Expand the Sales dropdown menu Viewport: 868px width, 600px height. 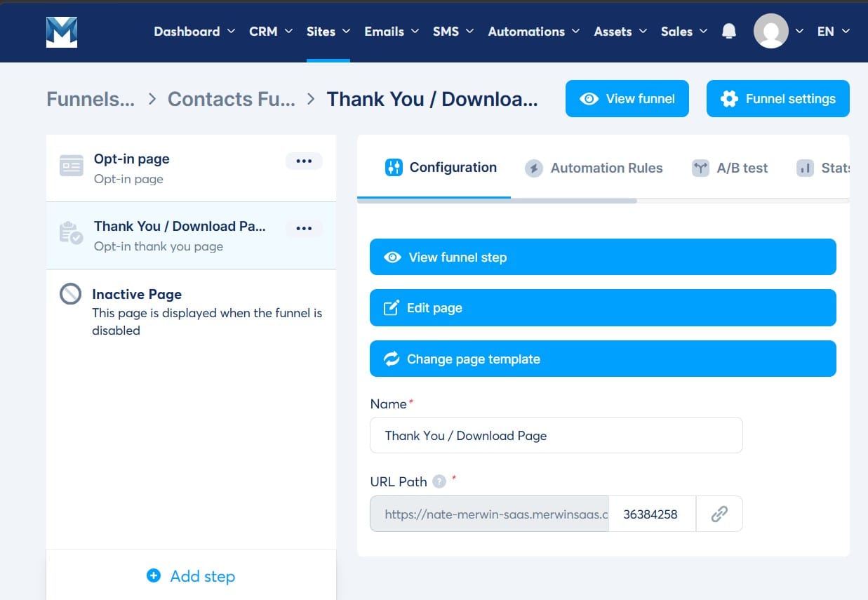point(684,32)
